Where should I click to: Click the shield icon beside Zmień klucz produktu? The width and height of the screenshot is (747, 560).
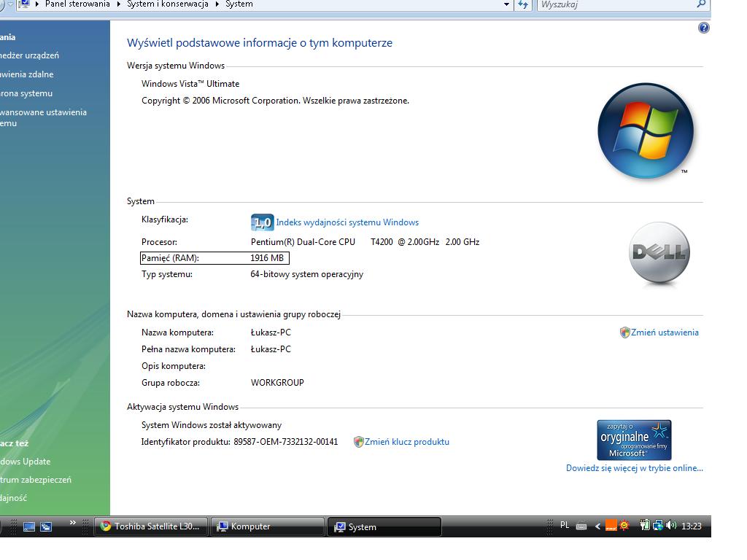[359, 442]
